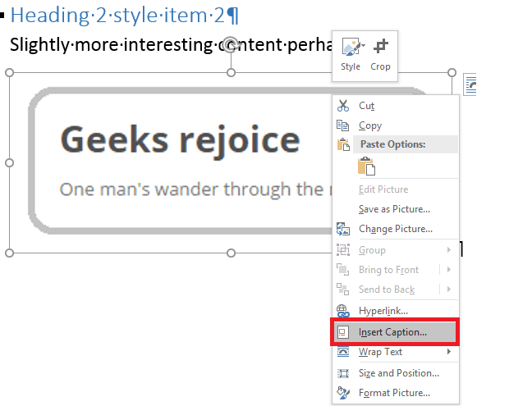Viewport: 532px width, 406px height.
Task: Open Size and Position dialog
Action: pyautogui.click(x=398, y=372)
